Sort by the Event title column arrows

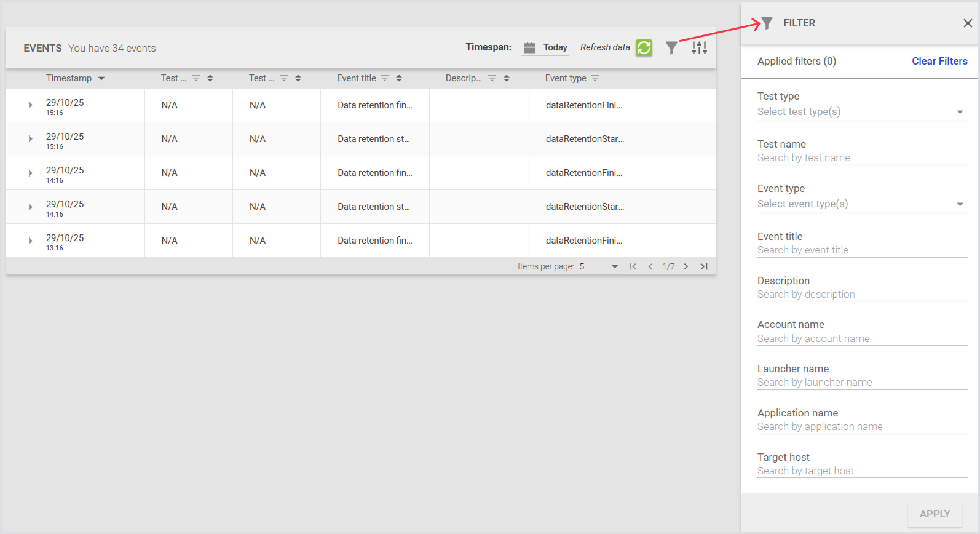point(399,78)
